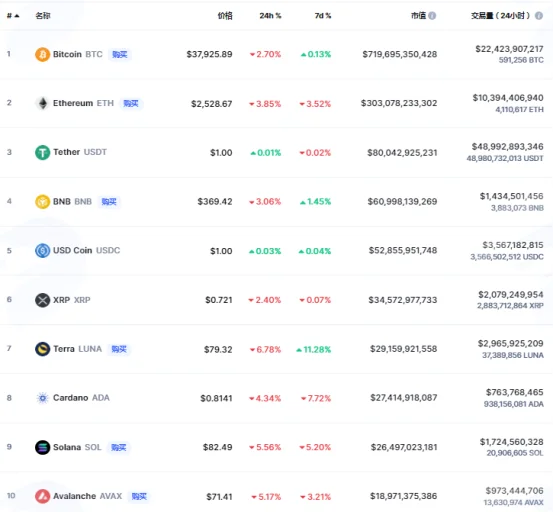Sort by rank using # column arrow
This screenshot has width=554, height=512.
coord(13,16)
